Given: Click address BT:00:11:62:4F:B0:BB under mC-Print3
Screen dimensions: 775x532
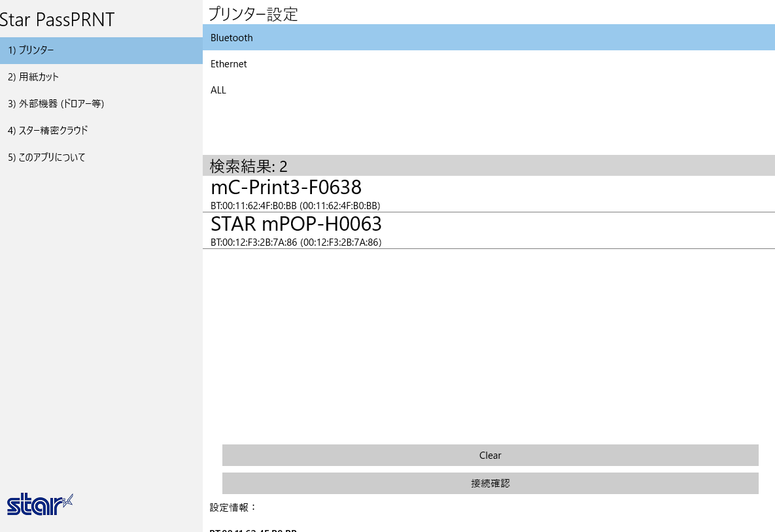Looking at the screenshot, I should 295,205.
